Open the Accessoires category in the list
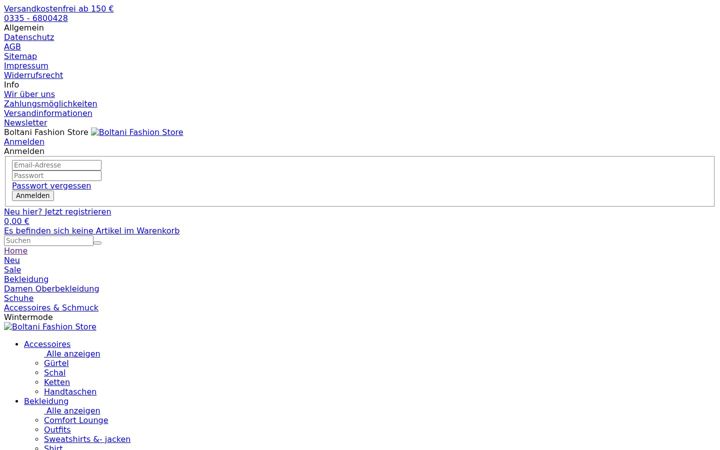The height and width of the screenshot is (450, 720). pos(47,344)
